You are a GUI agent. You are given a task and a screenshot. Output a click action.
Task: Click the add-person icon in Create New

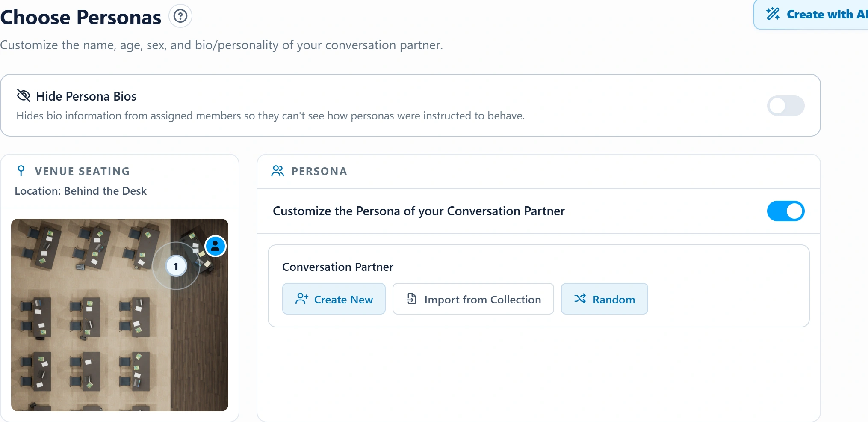[302, 299]
